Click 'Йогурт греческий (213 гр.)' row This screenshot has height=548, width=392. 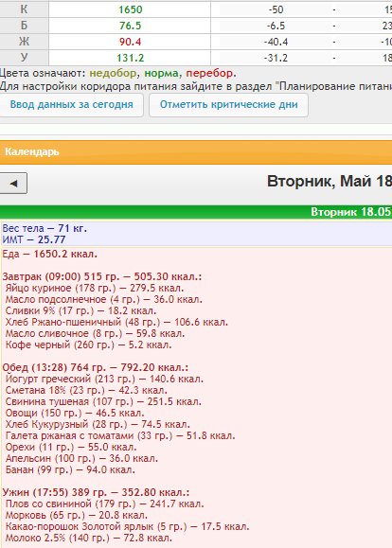pyautogui.click(x=104, y=380)
